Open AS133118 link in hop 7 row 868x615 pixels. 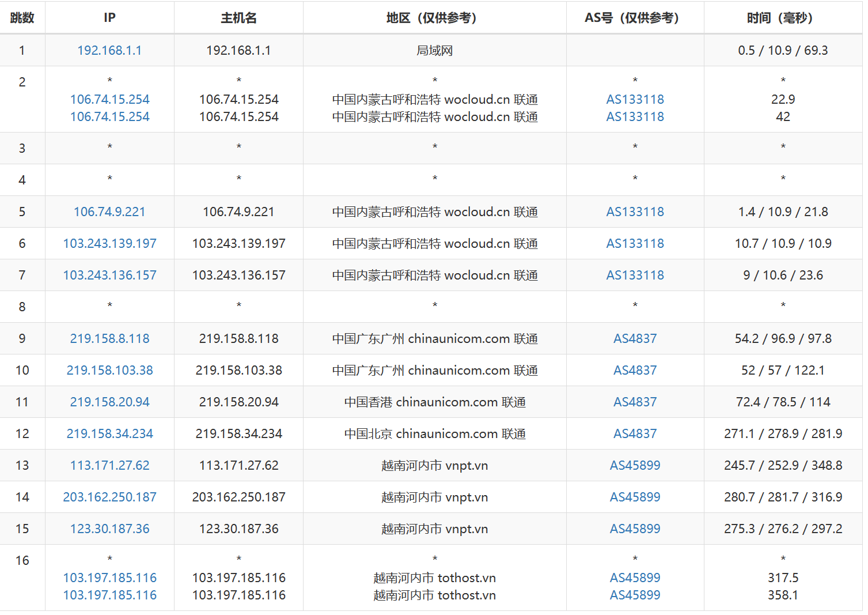point(635,276)
